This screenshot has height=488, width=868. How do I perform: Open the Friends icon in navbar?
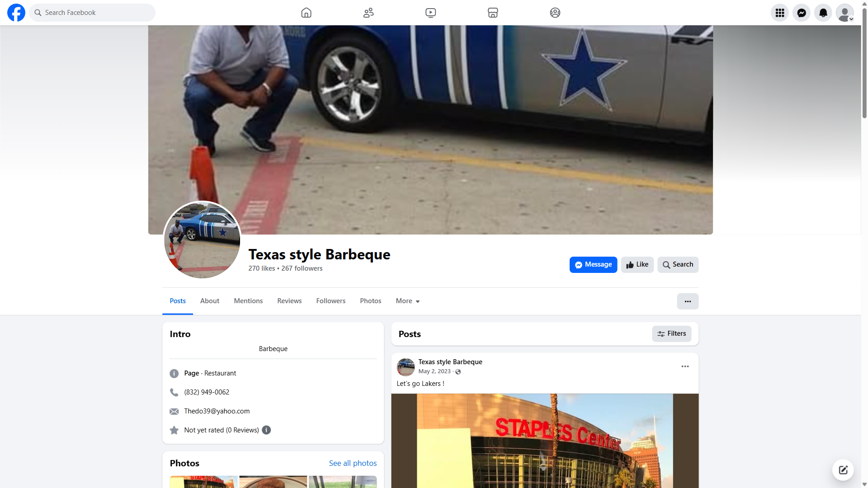point(368,13)
